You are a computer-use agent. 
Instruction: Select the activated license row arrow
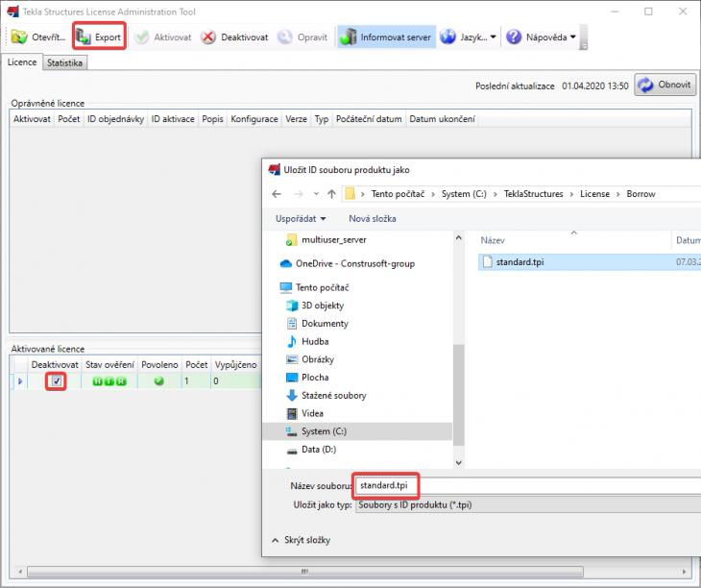coord(19,381)
